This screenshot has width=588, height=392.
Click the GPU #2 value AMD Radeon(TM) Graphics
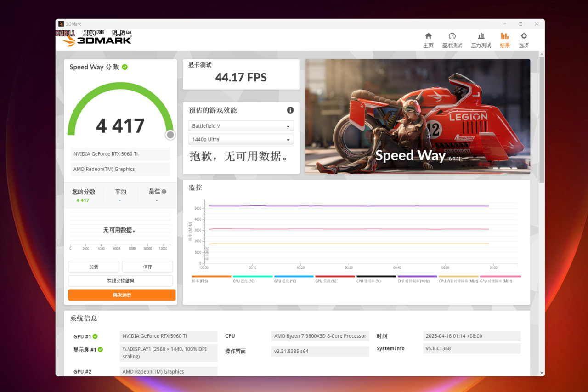[x=169, y=372]
